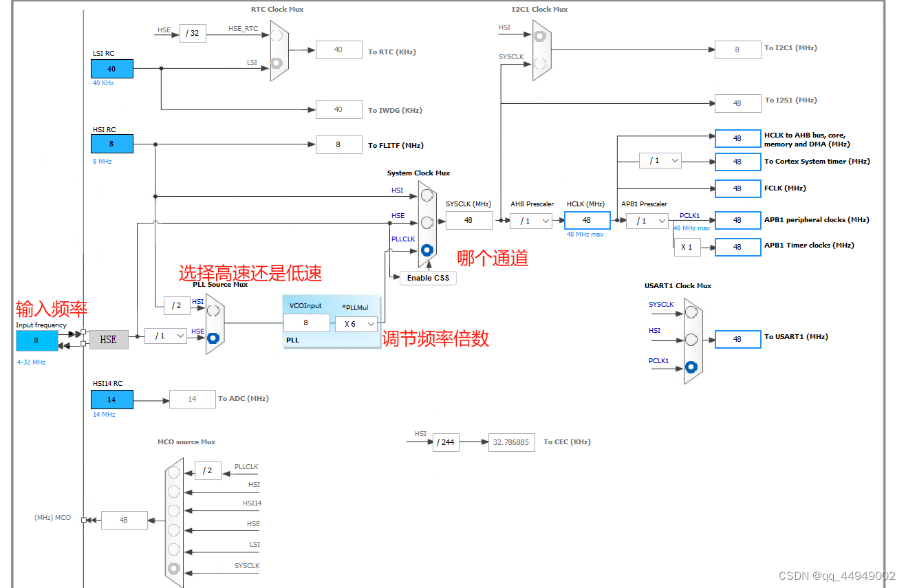Image resolution: width=906 pixels, height=588 pixels.
Task: Click the LSI RC 40 box
Action: 112,69
